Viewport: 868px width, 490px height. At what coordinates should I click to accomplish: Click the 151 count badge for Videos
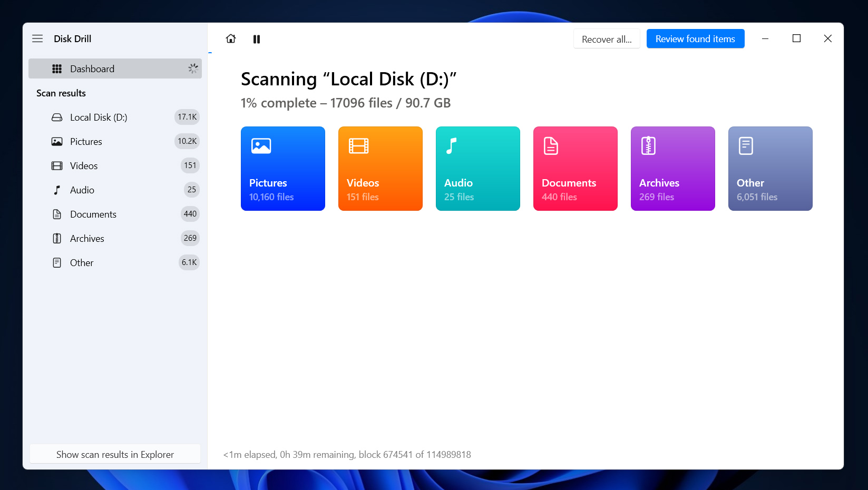pos(190,165)
